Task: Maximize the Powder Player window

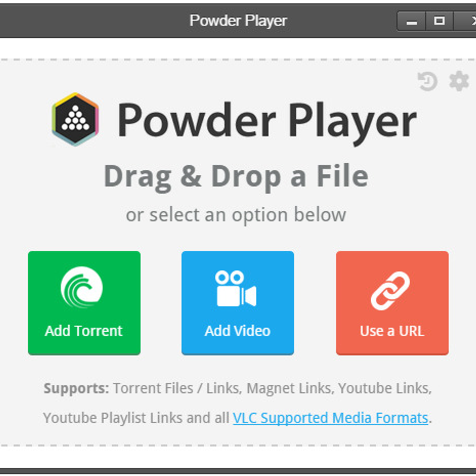Action: click(x=440, y=21)
